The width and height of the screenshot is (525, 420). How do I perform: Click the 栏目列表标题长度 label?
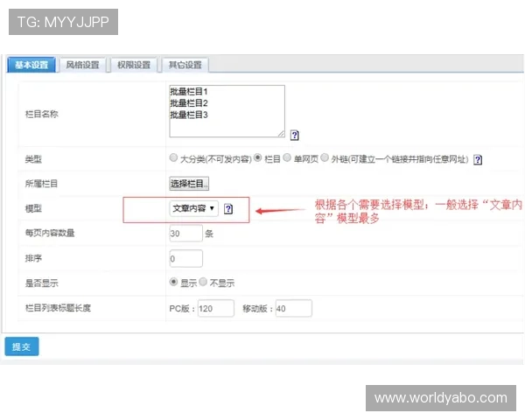point(58,308)
